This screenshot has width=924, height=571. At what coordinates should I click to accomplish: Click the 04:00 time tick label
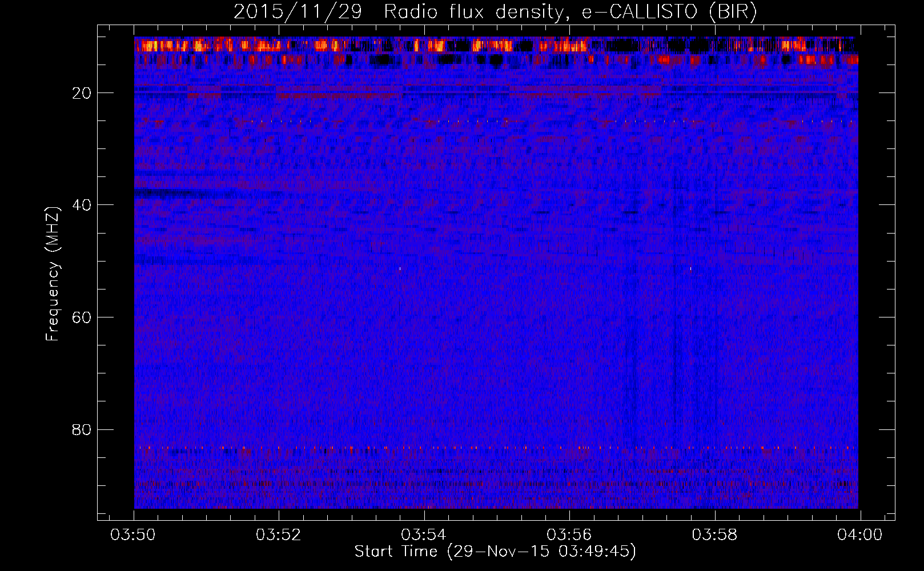click(860, 535)
